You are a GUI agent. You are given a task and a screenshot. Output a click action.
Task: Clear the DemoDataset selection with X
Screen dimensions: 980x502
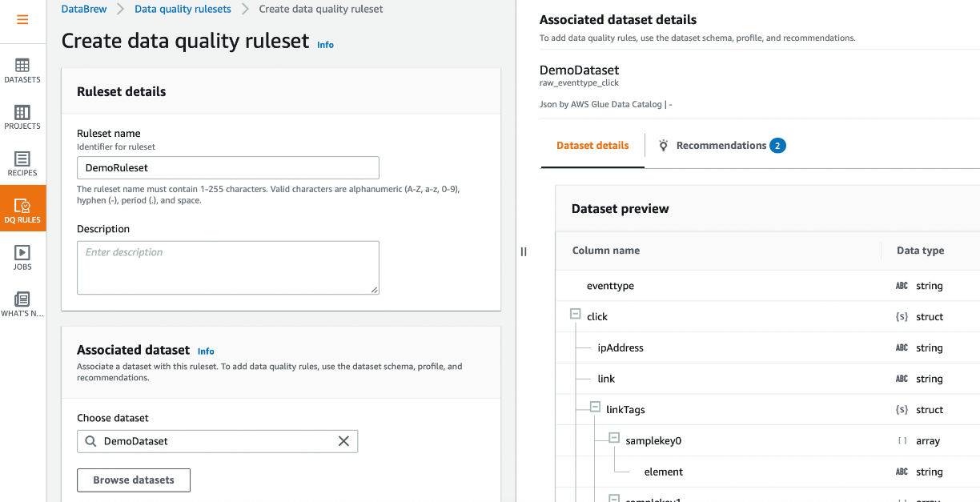point(343,441)
